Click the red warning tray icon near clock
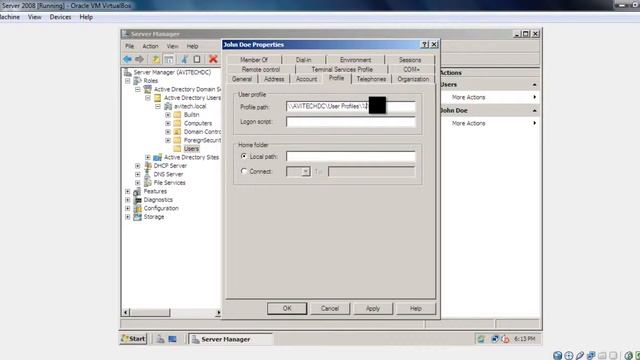 (505, 339)
